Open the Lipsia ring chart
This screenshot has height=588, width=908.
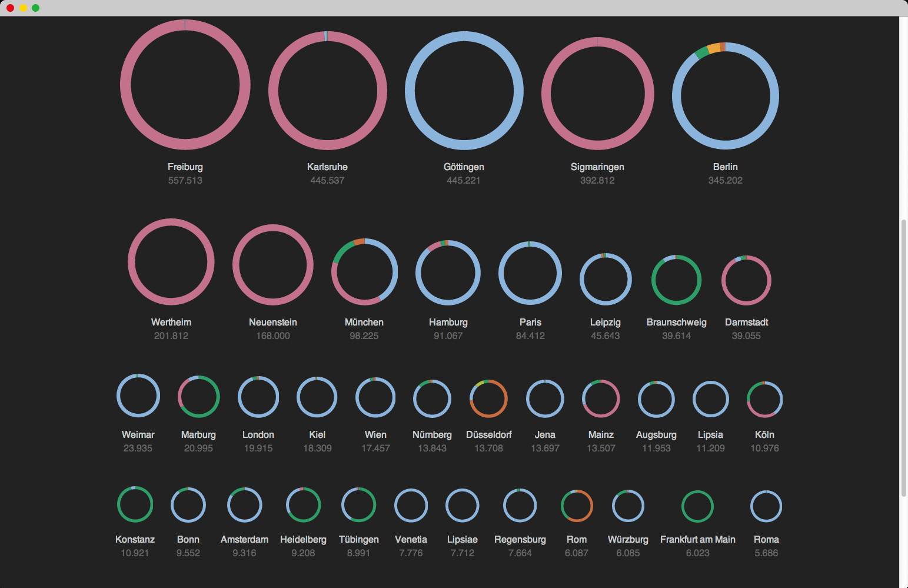click(x=711, y=399)
